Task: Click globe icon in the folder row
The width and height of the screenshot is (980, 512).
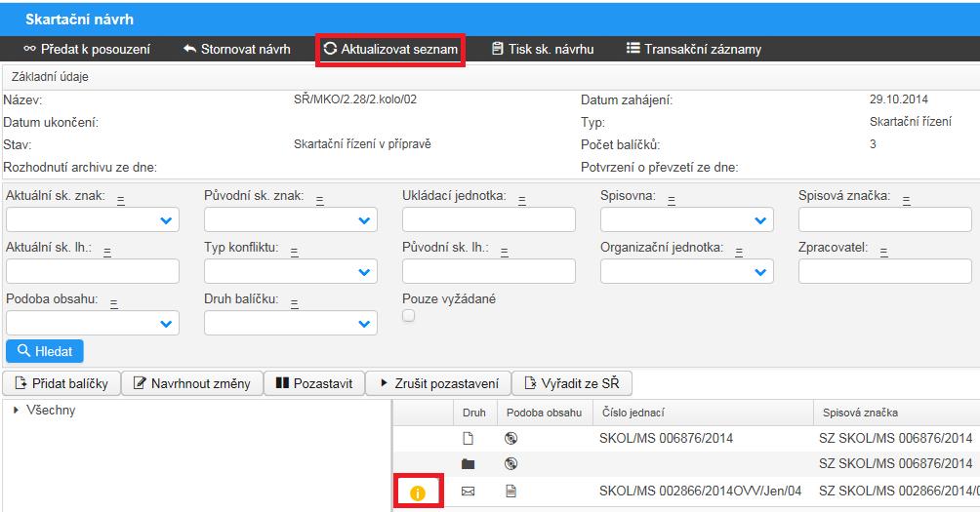Action: click(x=510, y=463)
